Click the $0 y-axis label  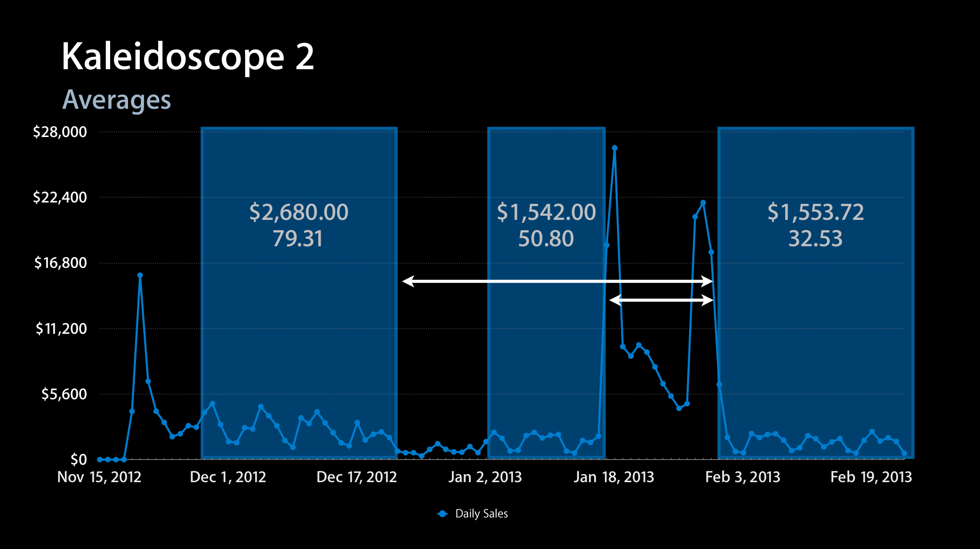79,459
